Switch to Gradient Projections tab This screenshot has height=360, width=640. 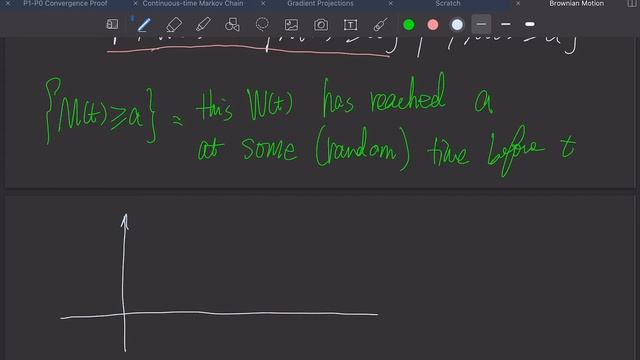pyautogui.click(x=320, y=3)
